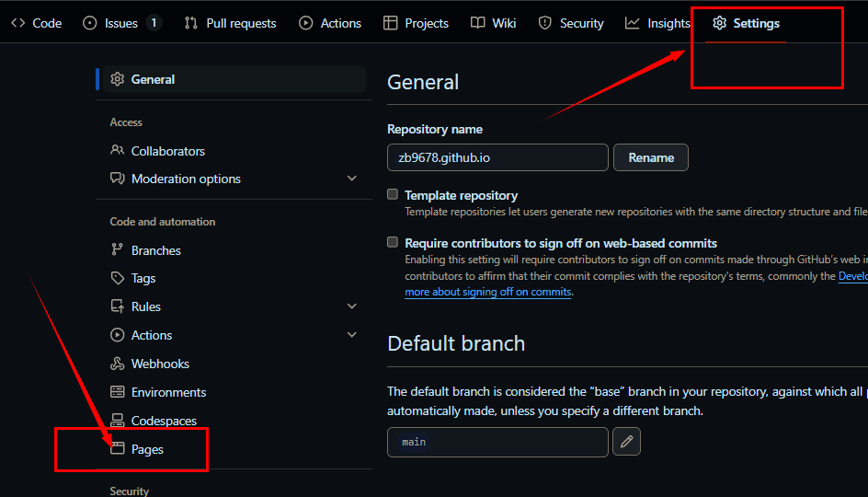The height and width of the screenshot is (497, 868).
Task: Check Require contributors to sign off checkbox
Action: [393, 243]
